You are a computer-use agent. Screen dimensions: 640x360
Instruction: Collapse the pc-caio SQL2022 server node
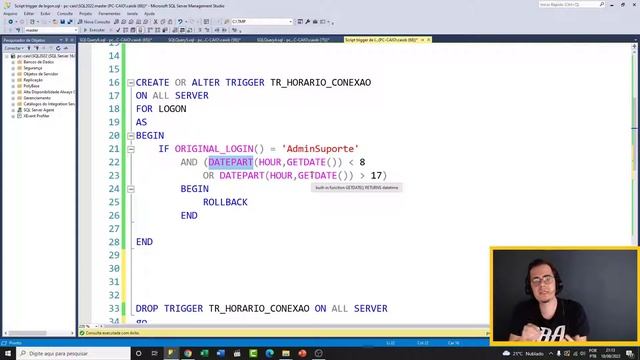click(7, 56)
